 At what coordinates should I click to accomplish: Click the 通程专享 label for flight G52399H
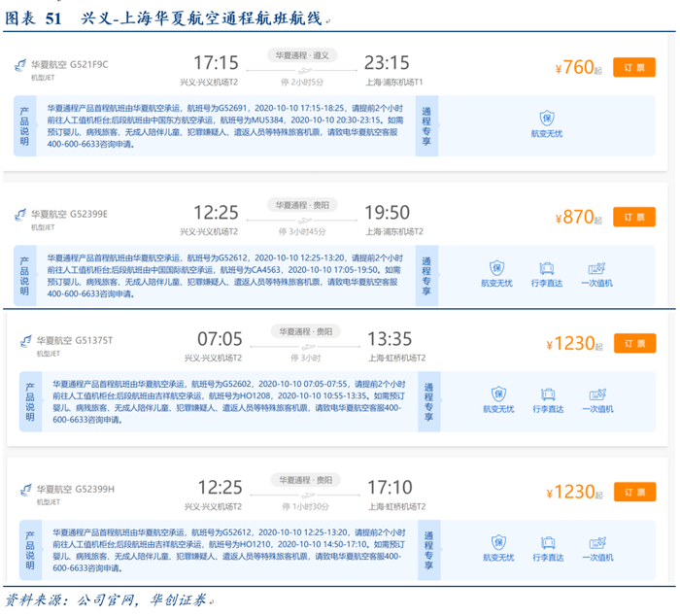coord(429,550)
